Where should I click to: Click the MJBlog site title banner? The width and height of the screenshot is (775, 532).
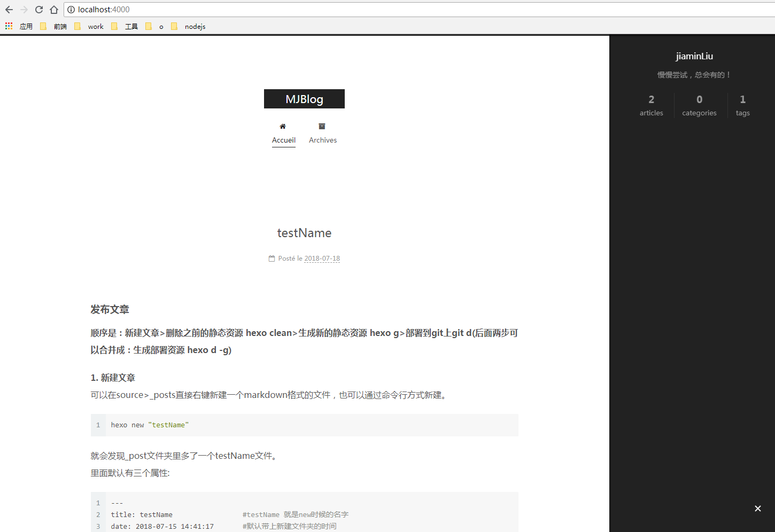(x=304, y=99)
